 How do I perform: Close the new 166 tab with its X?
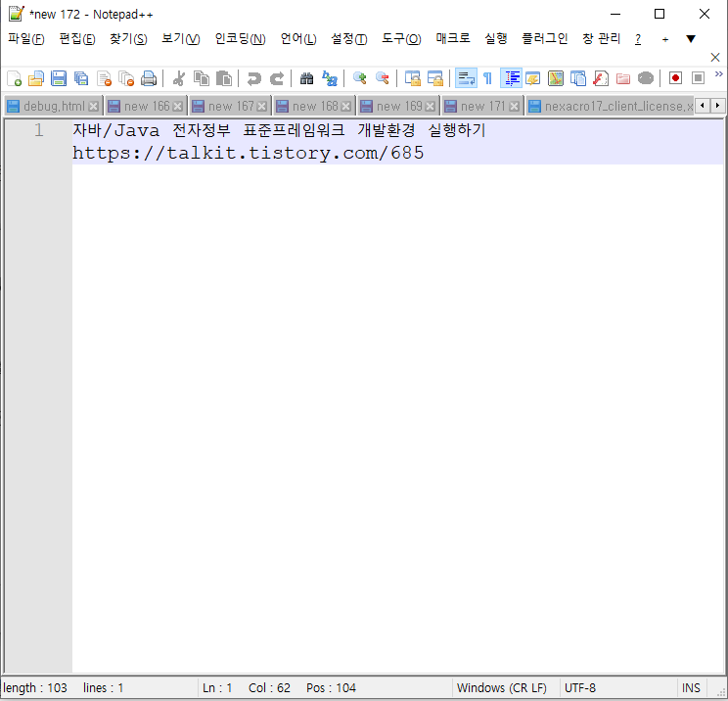[x=177, y=107]
